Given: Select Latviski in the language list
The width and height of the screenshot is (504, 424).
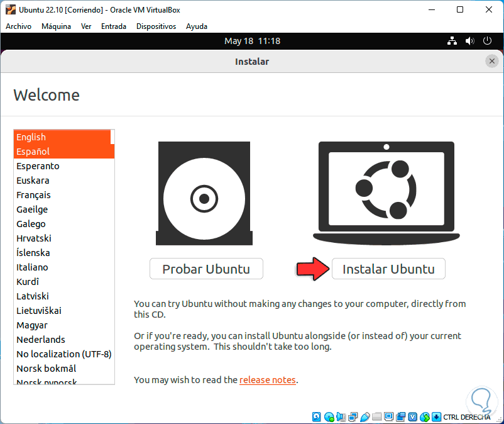Looking at the screenshot, I should tap(64, 296).
